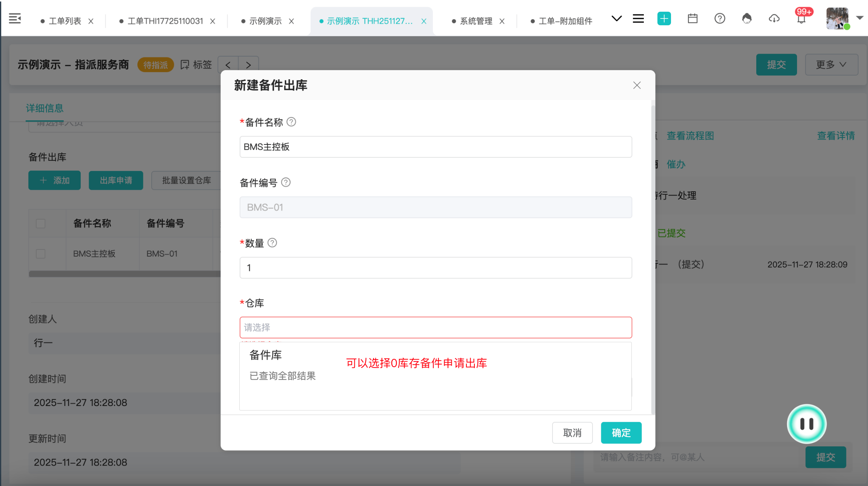Click help icon beside 数量 label

click(x=272, y=243)
